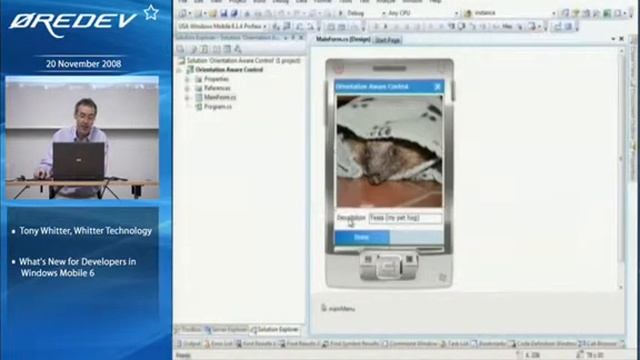Select the hog picture box on the form
This screenshot has height=360, width=640.
point(389,151)
